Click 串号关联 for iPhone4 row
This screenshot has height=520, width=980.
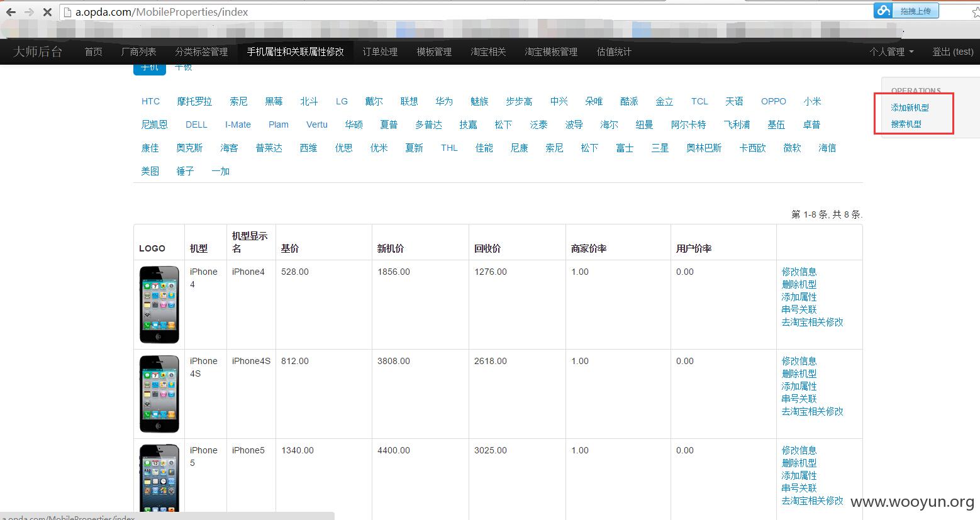[x=799, y=309]
